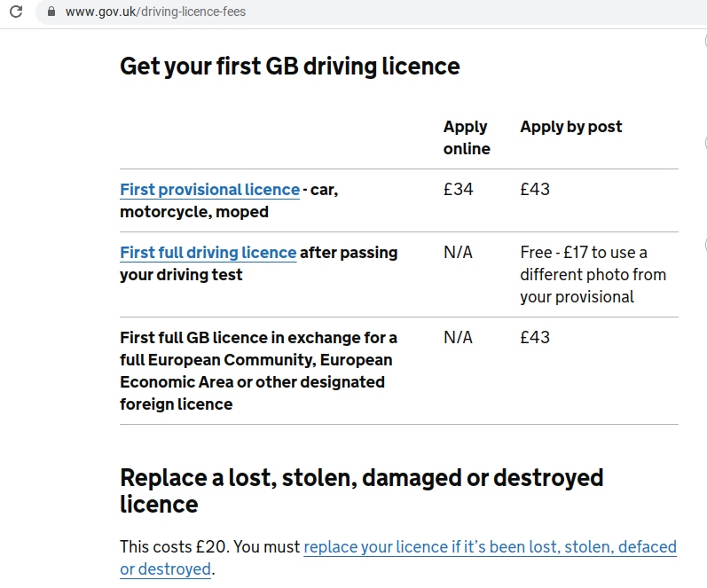Viewport: 707px width, 588px height.
Task: Click the 'Apply online' column header
Action: [x=467, y=137]
